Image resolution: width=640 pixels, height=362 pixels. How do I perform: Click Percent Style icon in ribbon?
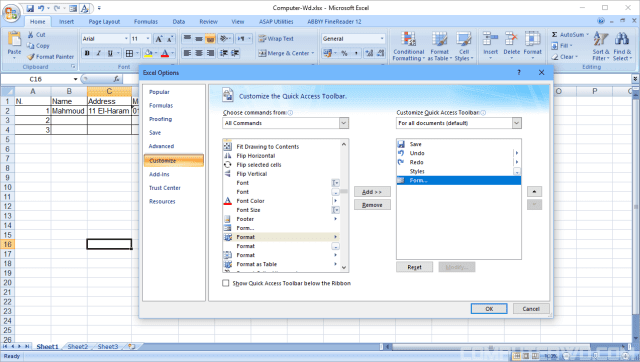[x=344, y=53]
